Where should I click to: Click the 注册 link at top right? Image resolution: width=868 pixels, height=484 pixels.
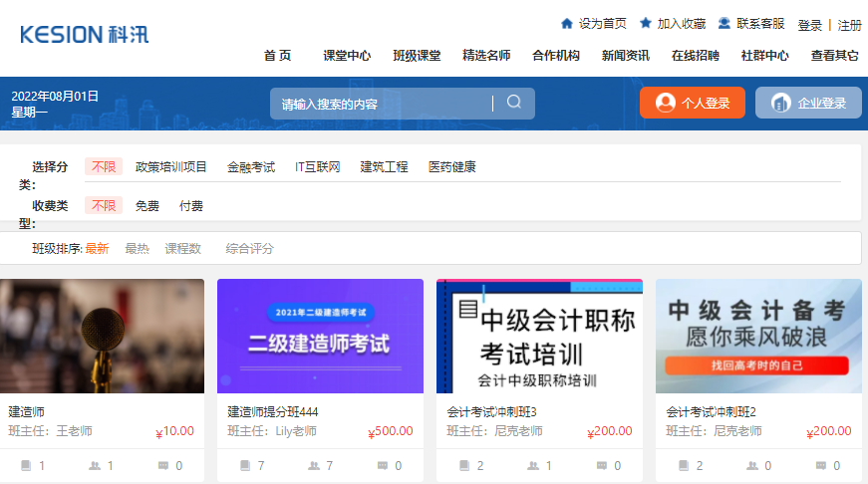849,26
